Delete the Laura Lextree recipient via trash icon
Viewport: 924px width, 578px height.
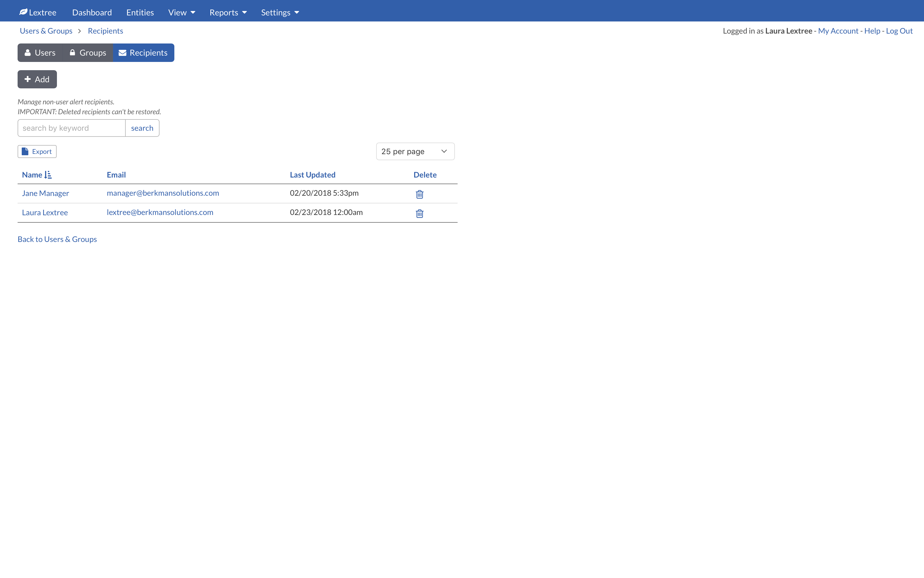click(x=419, y=213)
